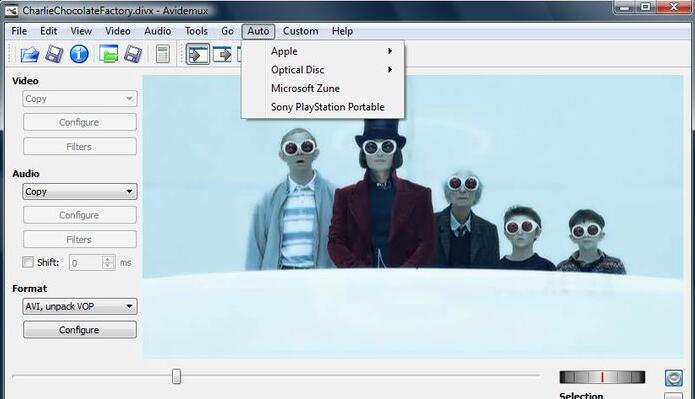Click the video preview frame

pyautogui.click(x=413, y=215)
